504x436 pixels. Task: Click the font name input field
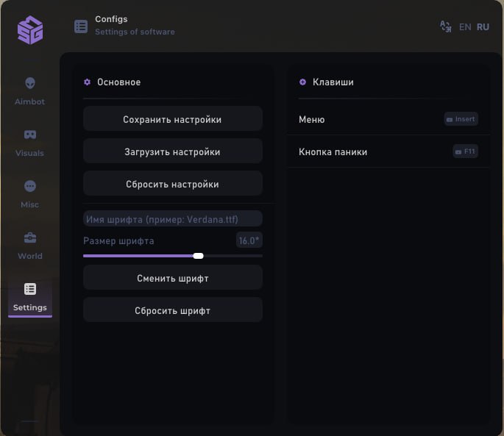coord(172,219)
